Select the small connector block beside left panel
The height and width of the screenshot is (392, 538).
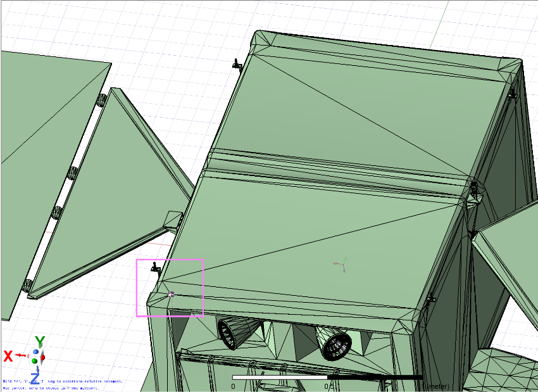click(172, 219)
